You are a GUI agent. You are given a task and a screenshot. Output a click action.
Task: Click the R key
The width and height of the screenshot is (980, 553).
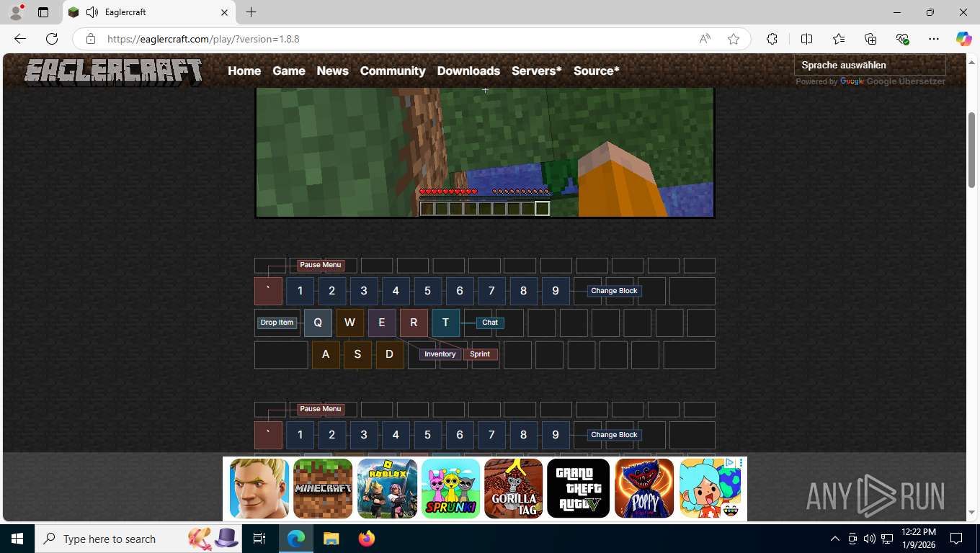click(x=414, y=323)
